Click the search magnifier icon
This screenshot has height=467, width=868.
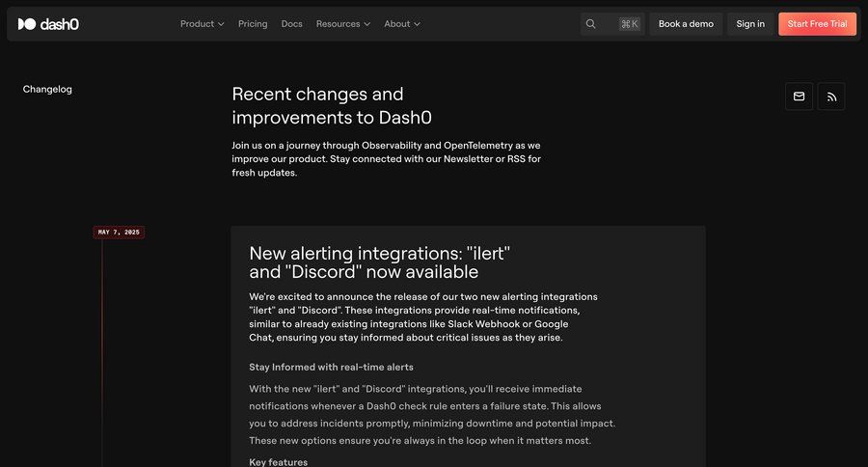point(590,24)
